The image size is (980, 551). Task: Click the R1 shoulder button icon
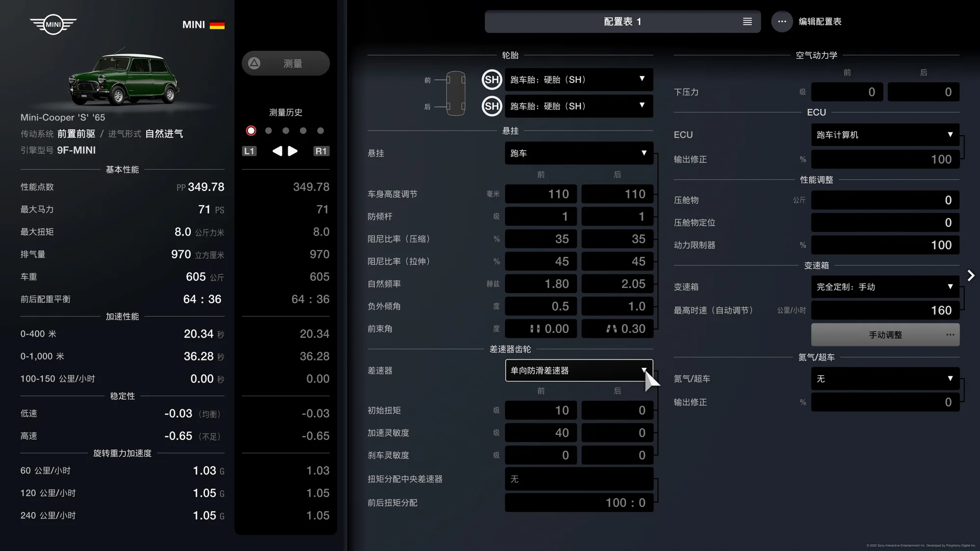tap(321, 151)
